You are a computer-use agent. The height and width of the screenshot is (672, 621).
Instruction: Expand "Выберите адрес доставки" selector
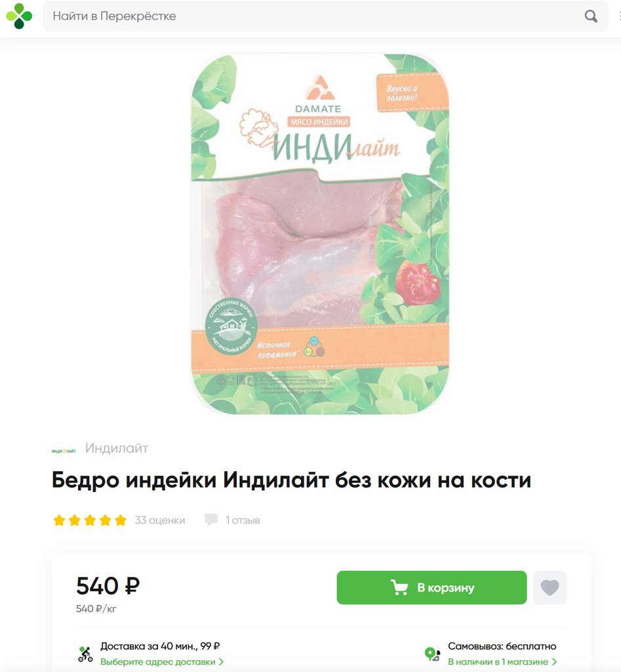pyautogui.click(x=162, y=661)
